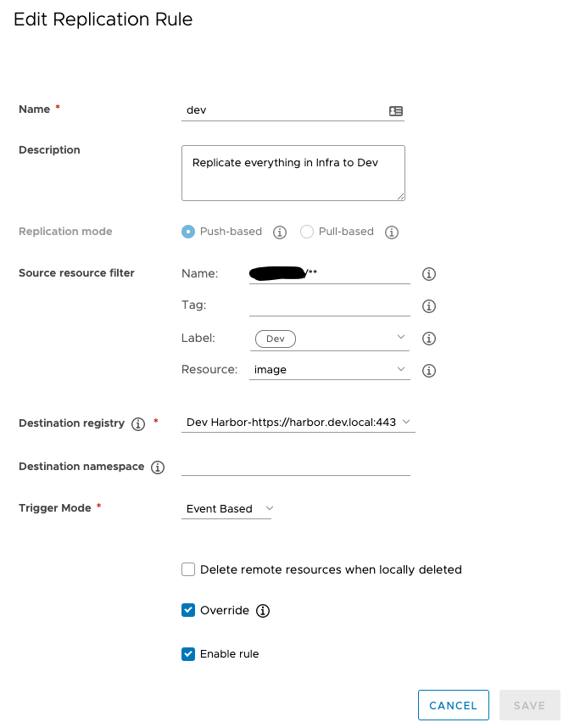Click the info icon beside Push-based mode
This screenshot has width=569, height=728.
coord(280,232)
